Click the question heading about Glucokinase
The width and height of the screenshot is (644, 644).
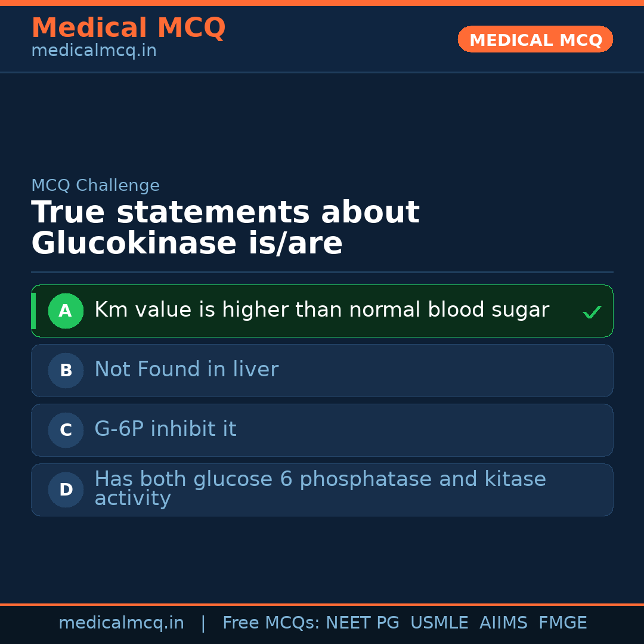click(x=225, y=228)
